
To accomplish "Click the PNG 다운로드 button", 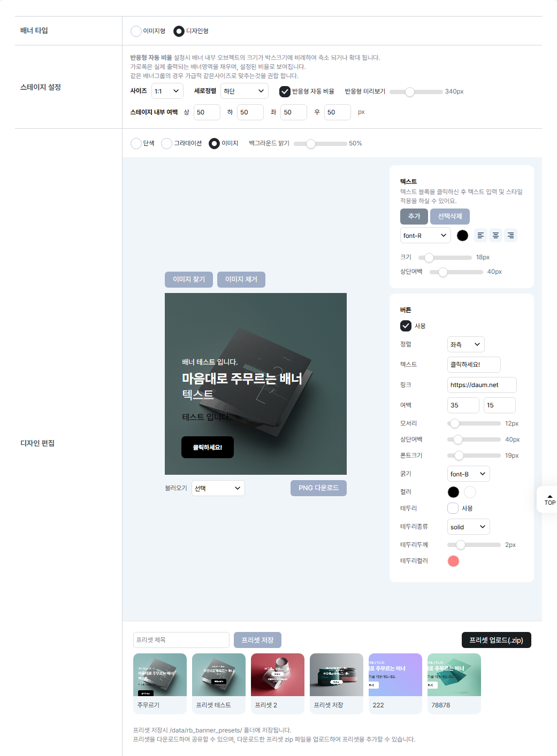I will tap(318, 488).
